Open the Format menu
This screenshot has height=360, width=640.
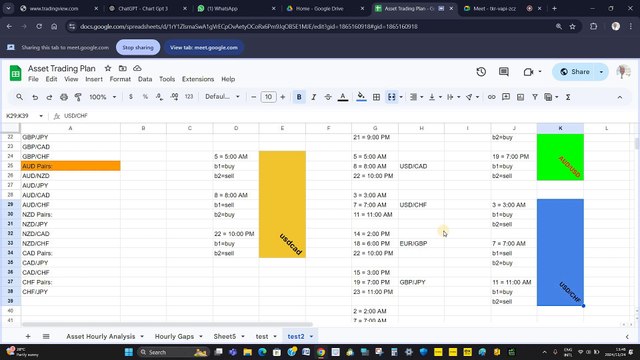click(120, 79)
